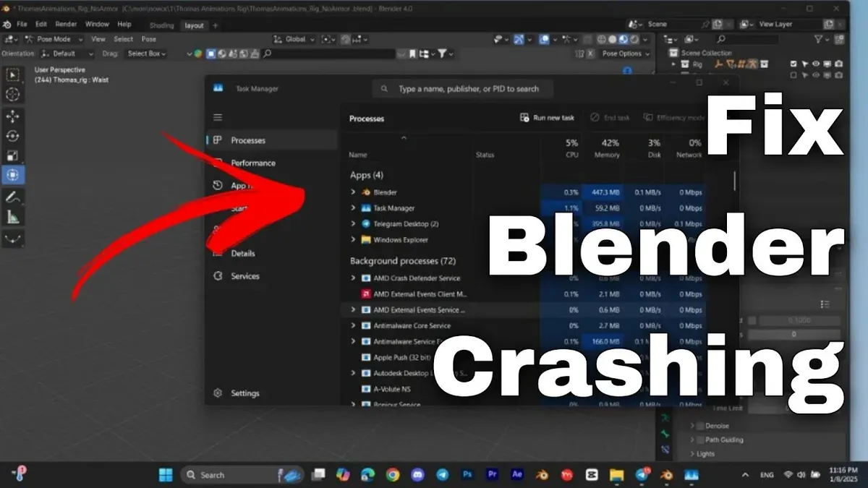Screen dimensions: 868x488
Task: Go to Performance page in Task Manager
Action: point(253,163)
